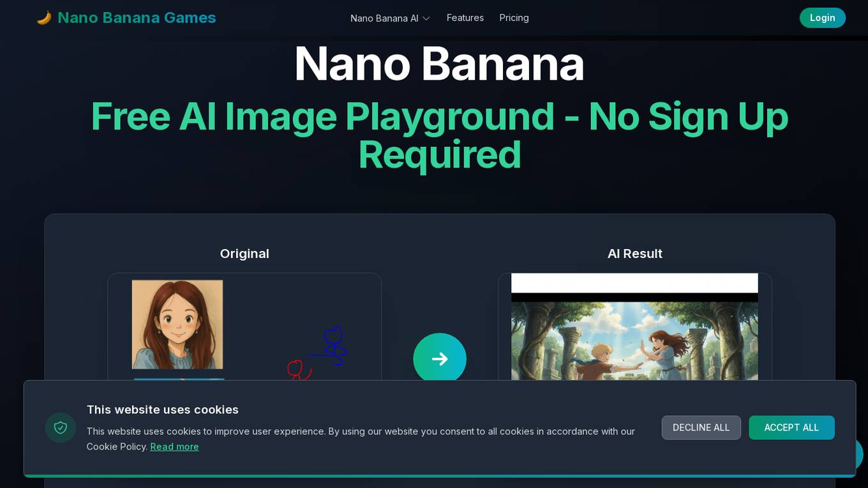
Task: Click the 'Original' heading
Action: (244, 254)
